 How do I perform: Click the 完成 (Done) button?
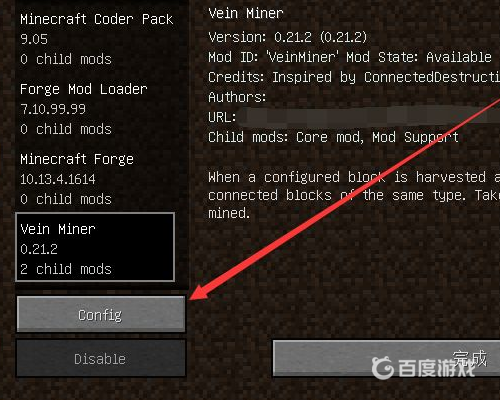point(386,358)
